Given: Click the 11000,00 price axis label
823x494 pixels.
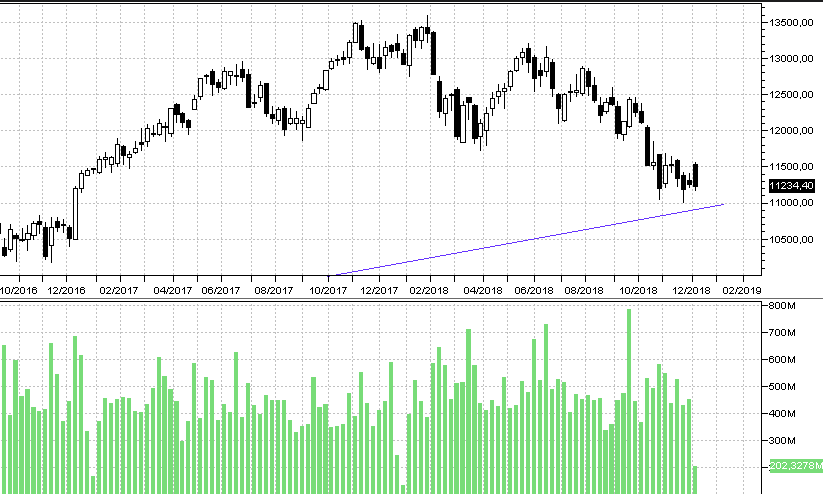Looking at the screenshot, I should pyautogui.click(x=791, y=203).
